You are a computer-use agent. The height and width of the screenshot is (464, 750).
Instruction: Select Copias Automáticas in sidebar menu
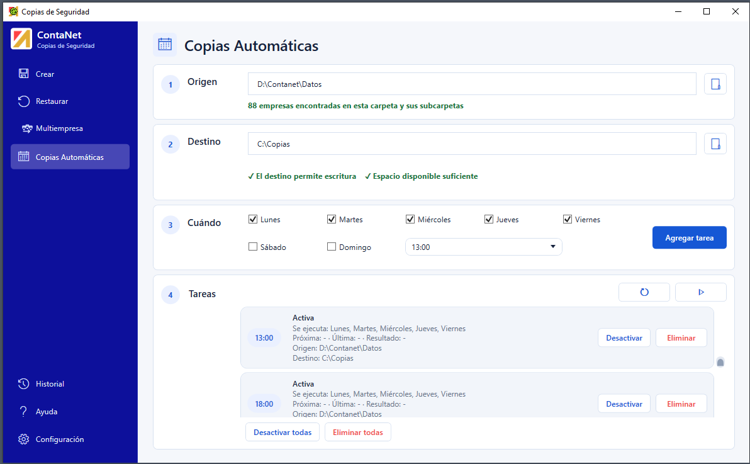pyautogui.click(x=70, y=157)
